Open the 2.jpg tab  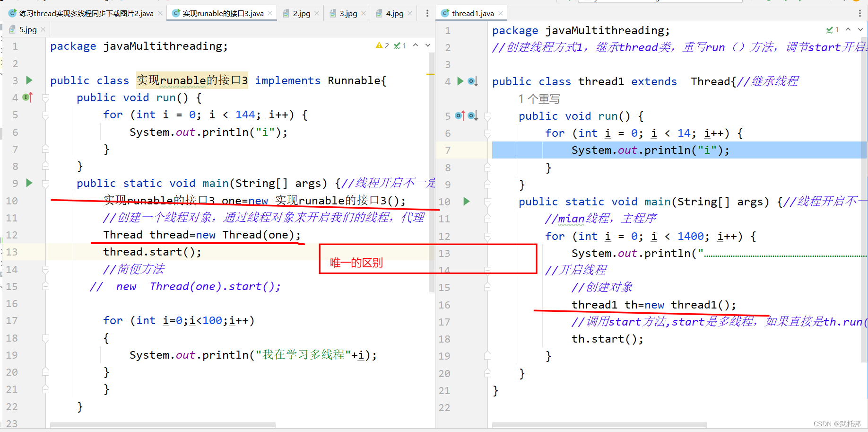pos(301,13)
